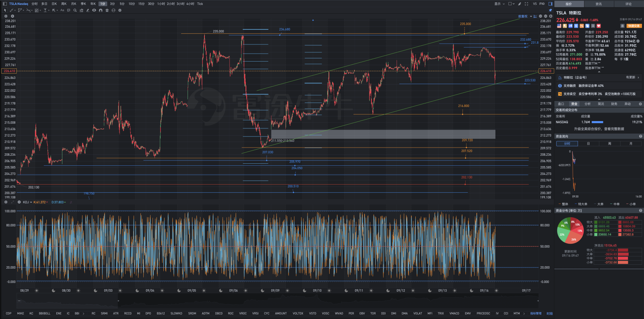This screenshot has height=319, width=644.
Task: Click the blue dollar sign badge
Action: tap(576, 26)
